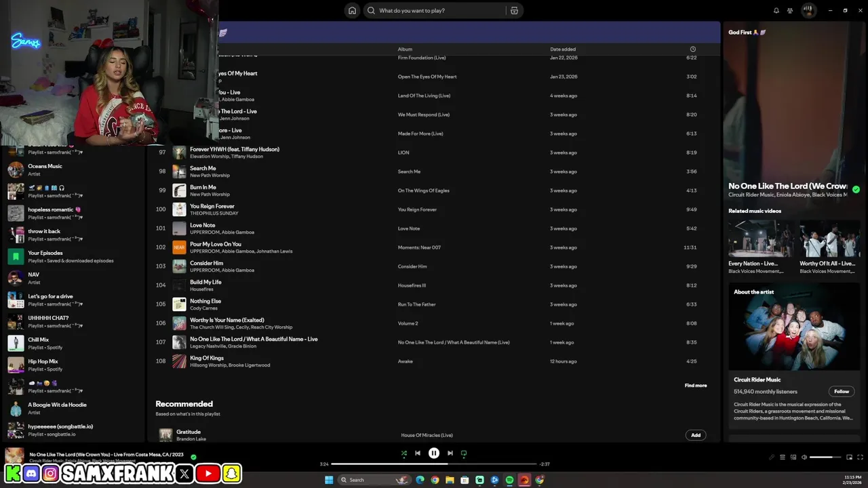Seek within the song progress bar
The image size is (868, 488).
click(x=434, y=464)
